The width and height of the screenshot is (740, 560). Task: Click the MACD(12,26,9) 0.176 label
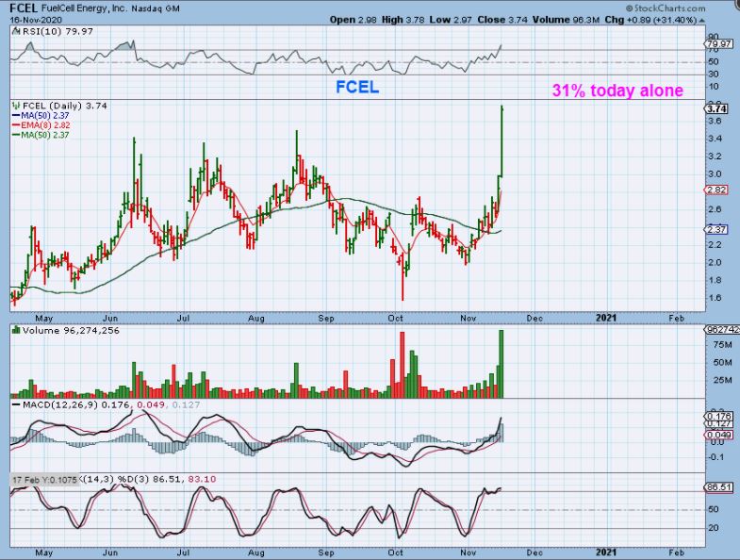75,405
